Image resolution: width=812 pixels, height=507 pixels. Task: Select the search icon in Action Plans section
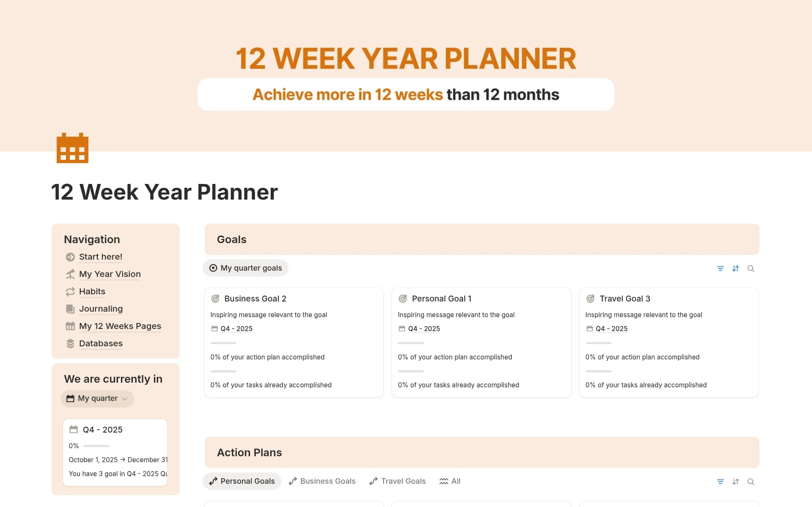coord(751,481)
